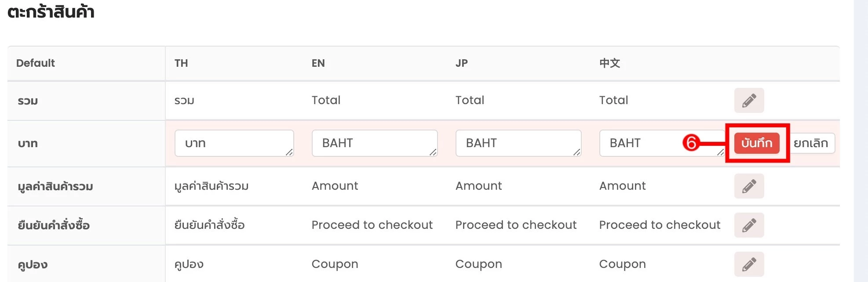Click the EN column header
868x282 pixels.
click(318, 63)
